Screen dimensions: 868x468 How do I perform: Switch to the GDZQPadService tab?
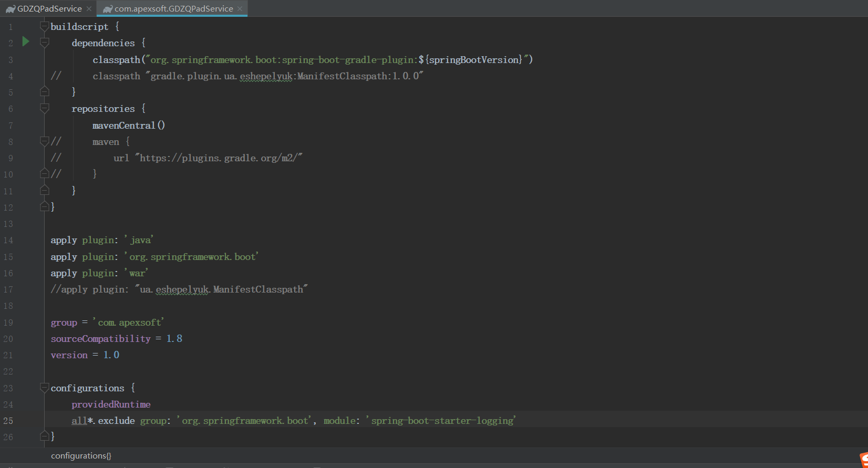pos(49,8)
